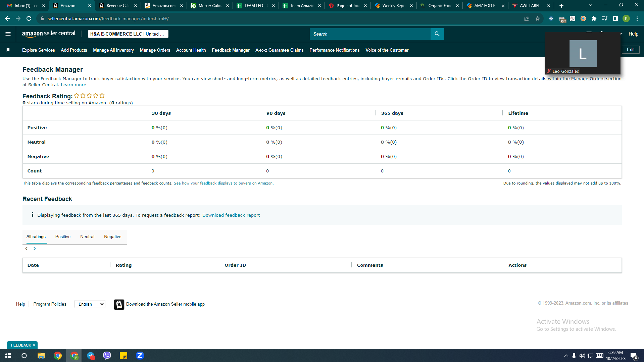
Task: Select the All ratings tab
Action: tap(36, 237)
